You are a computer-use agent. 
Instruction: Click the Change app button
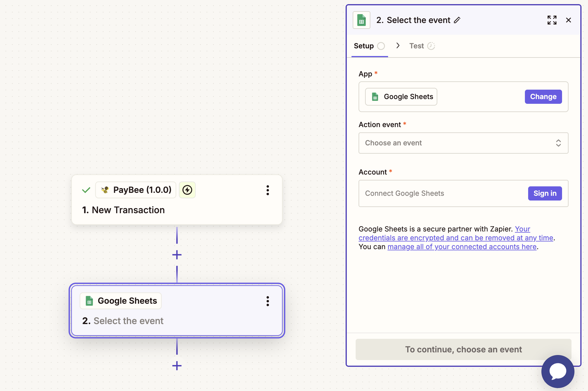(x=543, y=97)
